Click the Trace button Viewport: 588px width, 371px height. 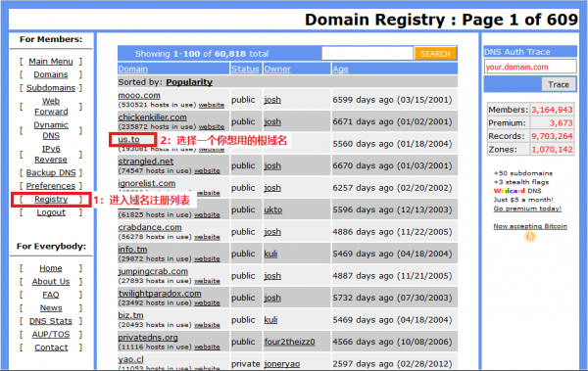coord(559,85)
